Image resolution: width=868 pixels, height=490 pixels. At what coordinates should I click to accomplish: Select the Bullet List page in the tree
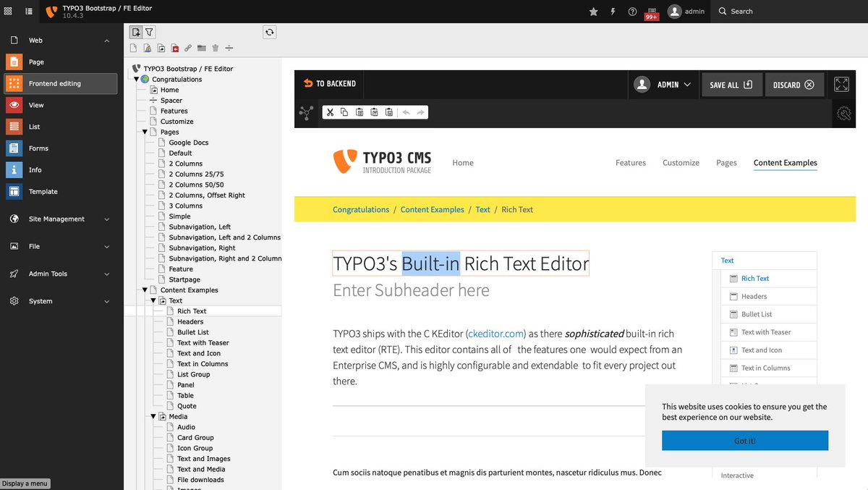(193, 332)
